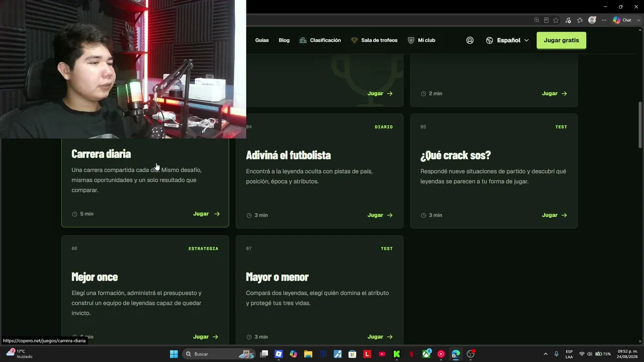644x362 pixels.
Task: Click the trophy icon for Sala de trofeos
Action: [x=354, y=40]
